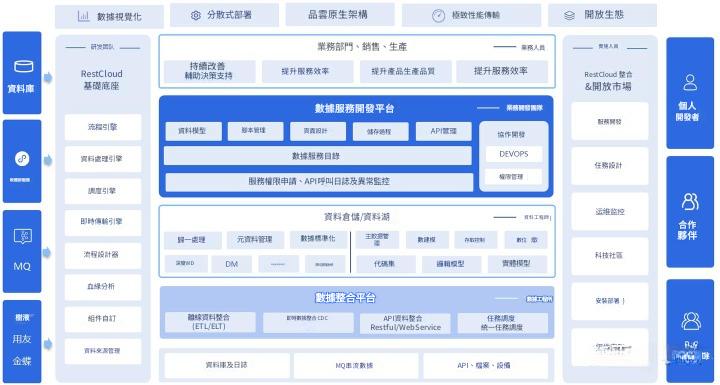Open the DEVOPS box under 協作開發
The image size is (720, 385).
click(513, 154)
